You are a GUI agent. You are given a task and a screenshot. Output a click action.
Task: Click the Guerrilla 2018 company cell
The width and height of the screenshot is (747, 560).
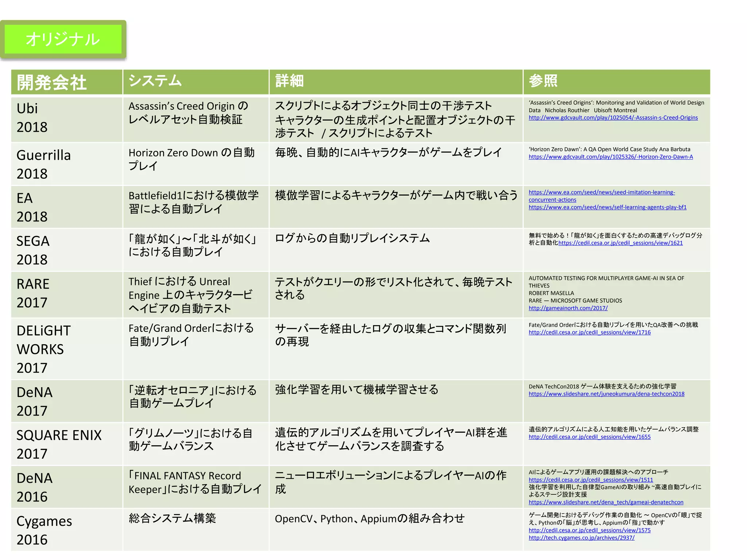[x=67, y=164]
